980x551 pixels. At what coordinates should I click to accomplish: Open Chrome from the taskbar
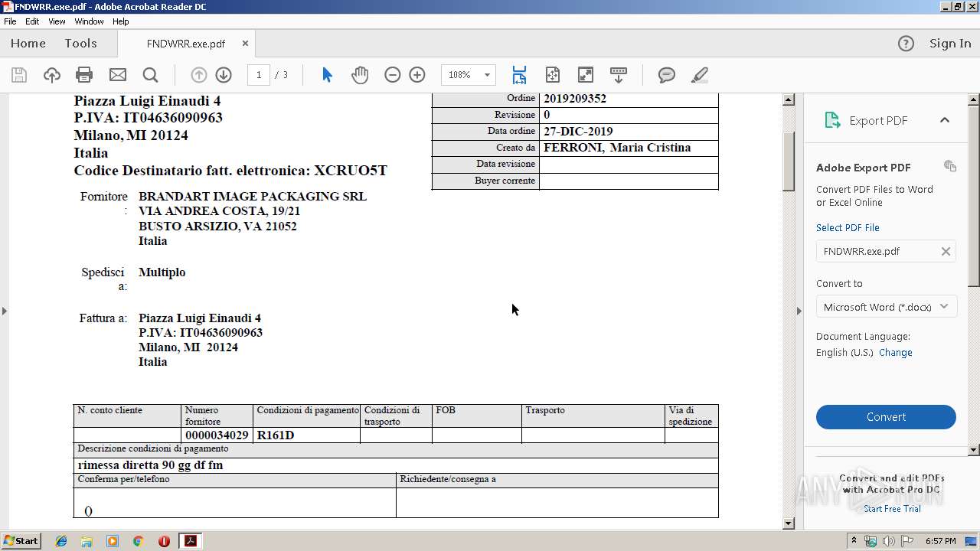(138, 541)
